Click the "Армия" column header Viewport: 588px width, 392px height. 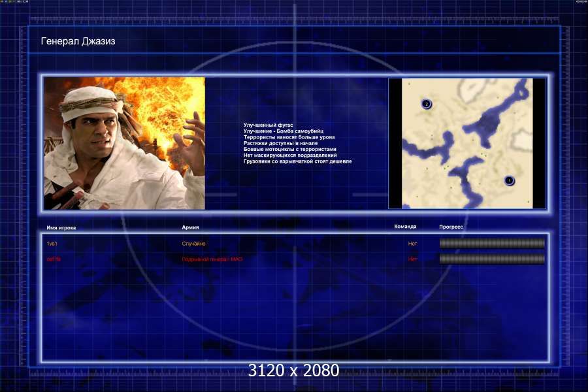[190, 227]
